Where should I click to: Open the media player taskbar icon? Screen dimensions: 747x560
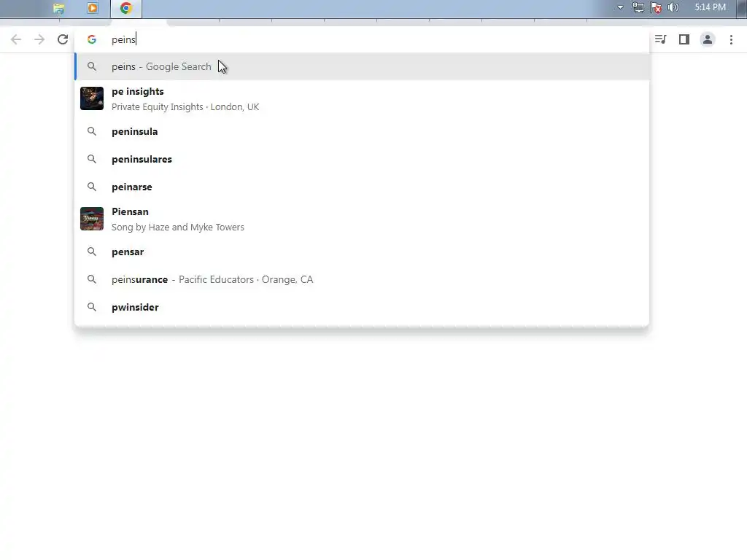pyautogui.click(x=93, y=8)
